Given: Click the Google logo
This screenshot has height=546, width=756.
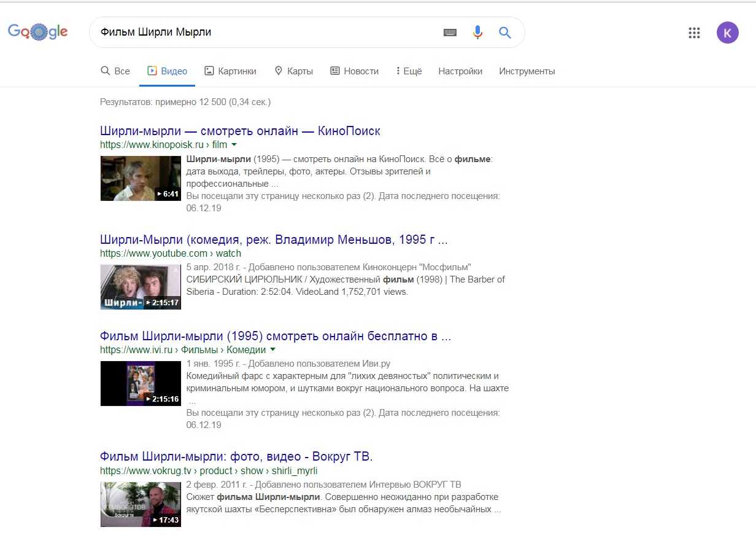Looking at the screenshot, I should pyautogui.click(x=37, y=32).
